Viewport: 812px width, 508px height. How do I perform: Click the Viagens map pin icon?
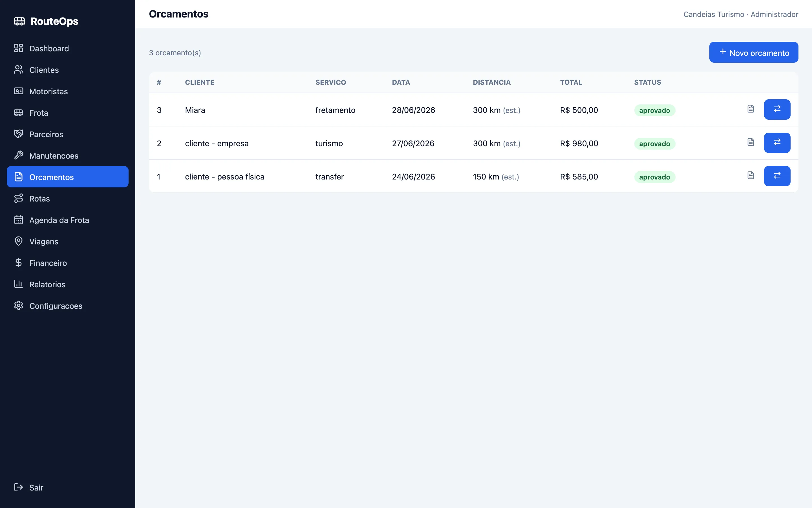[18, 241]
